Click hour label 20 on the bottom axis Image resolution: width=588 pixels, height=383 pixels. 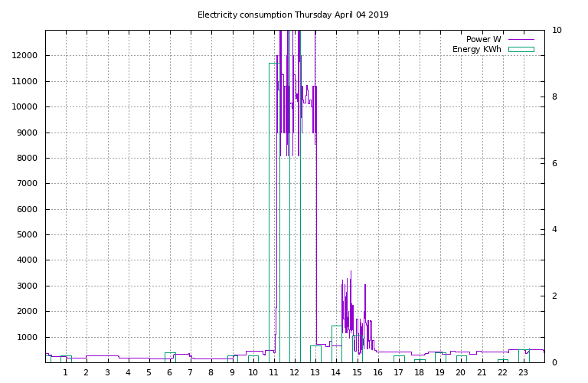(460, 372)
